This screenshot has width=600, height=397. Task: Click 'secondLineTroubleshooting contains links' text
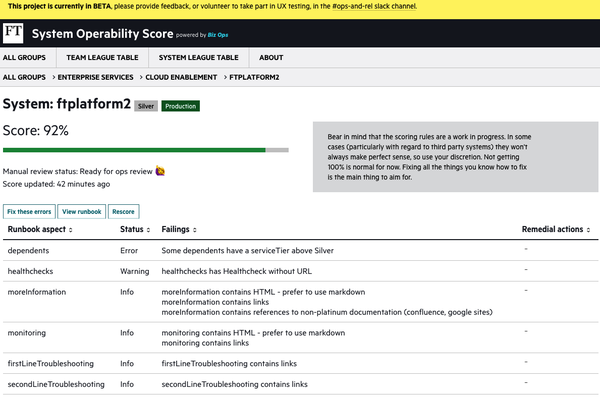[235, 384]
